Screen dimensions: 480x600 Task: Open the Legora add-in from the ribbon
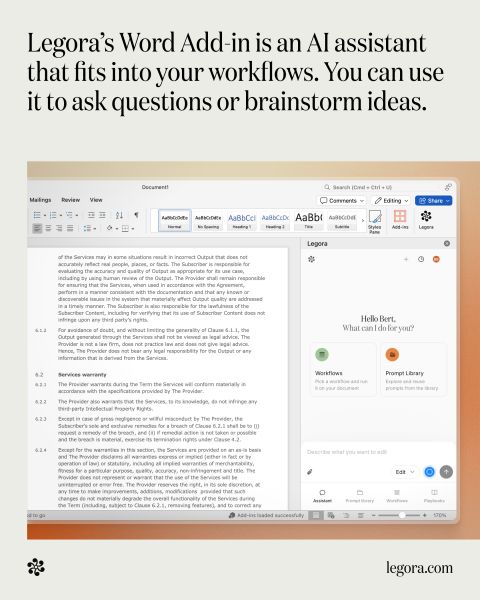[x=426, y=220]
